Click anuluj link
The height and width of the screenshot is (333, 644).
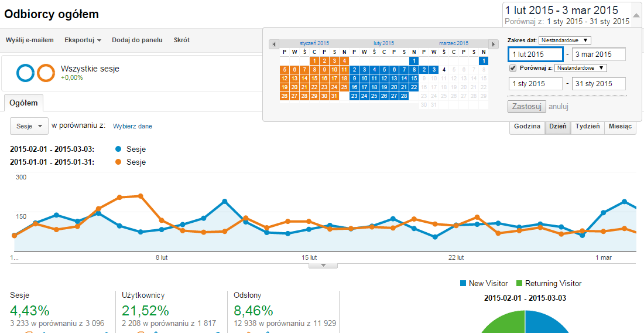point(559,107)
